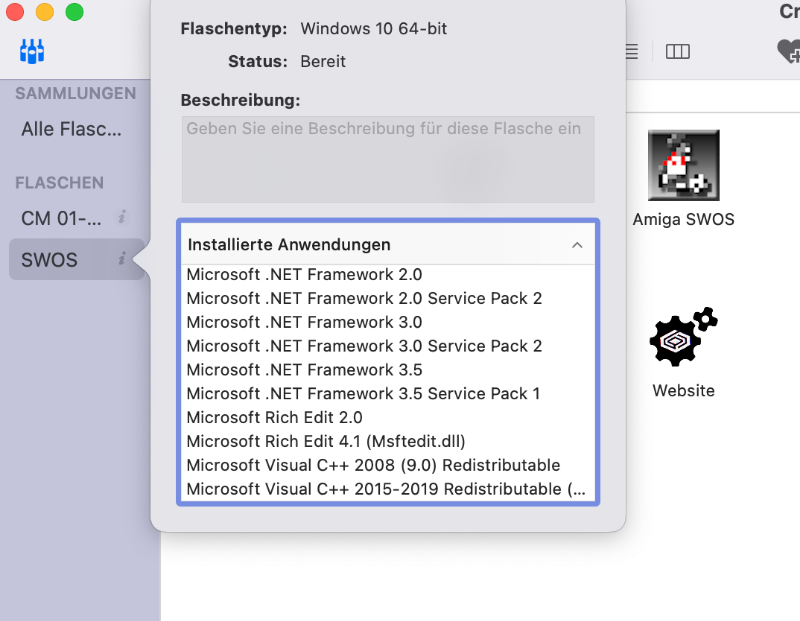The image size is (800, 621).
Task: Select Microsoft .NET Framework 2.0 entry
Action: pos(305,274)
